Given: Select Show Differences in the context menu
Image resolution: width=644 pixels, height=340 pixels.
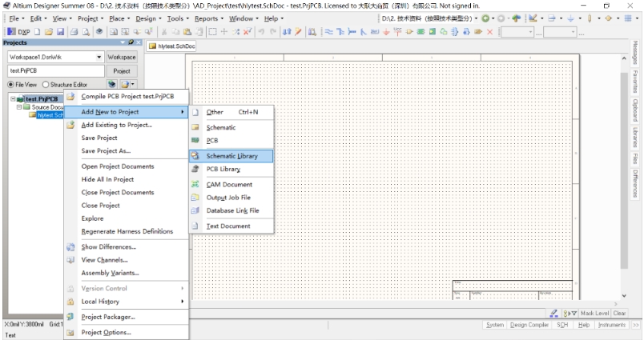Looking at the screenshot, I should pyautogui.click(x=127, y=247).
